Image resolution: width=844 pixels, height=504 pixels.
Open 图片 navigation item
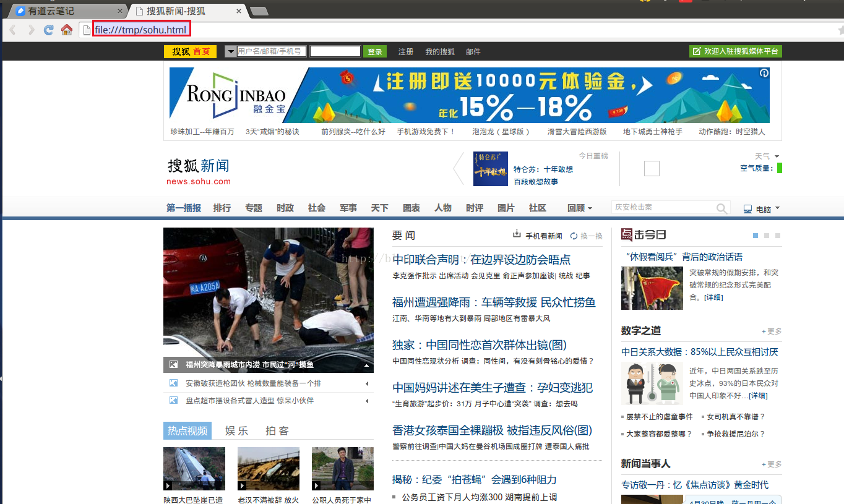(506, 208)
